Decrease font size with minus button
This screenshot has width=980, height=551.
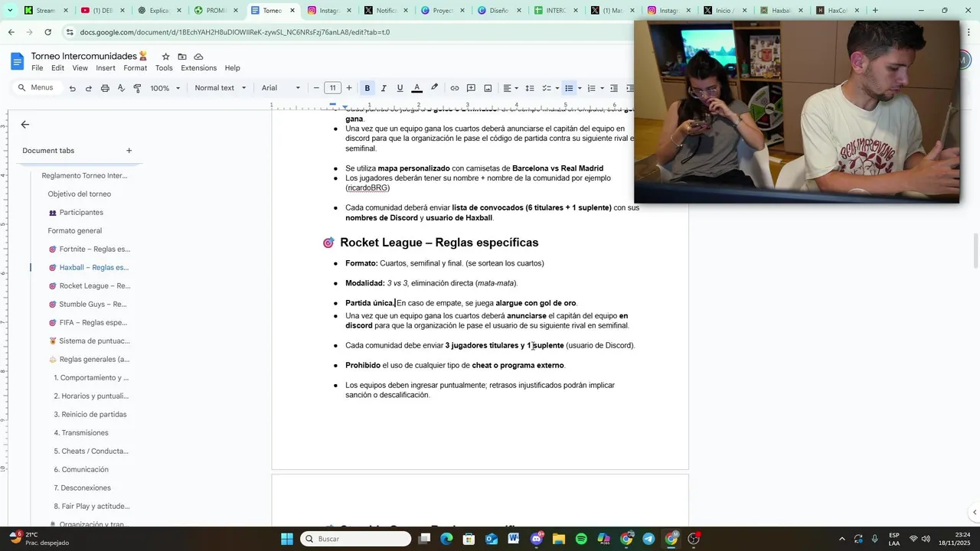click(316, 88)
